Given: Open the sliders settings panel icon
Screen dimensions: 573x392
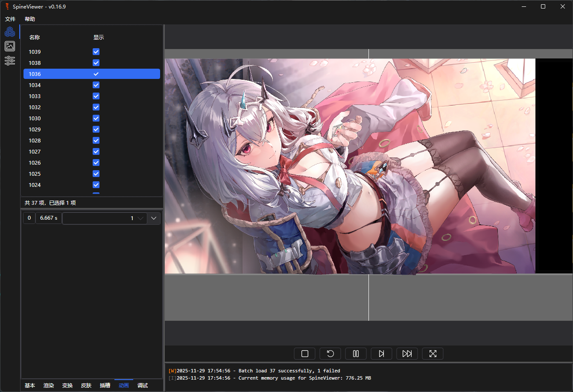Looking at the screenshot, I should tap(10, 61).
